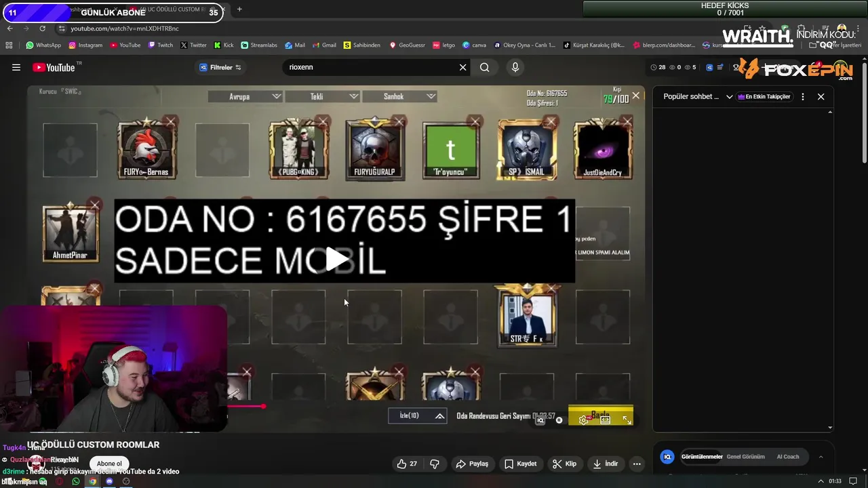Image resolution: width=868 pixels, height=488 pixels.
Task: Show hidden system tray icons
Action: [x=821, y=481]
